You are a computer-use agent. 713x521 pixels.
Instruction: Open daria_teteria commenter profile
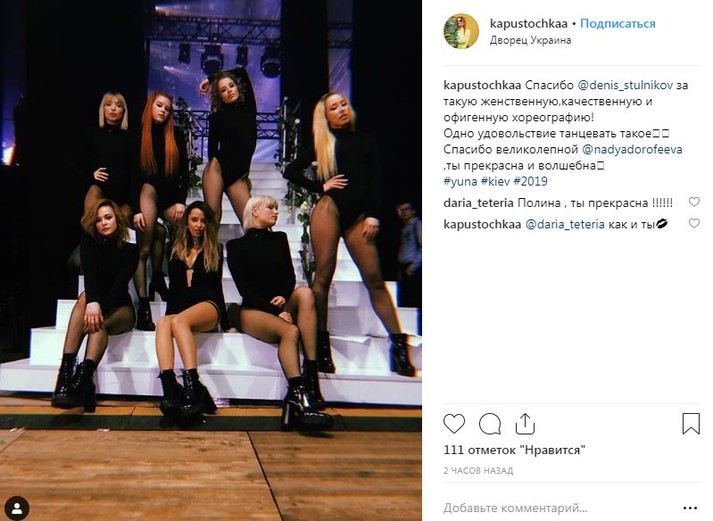(477, 203)
